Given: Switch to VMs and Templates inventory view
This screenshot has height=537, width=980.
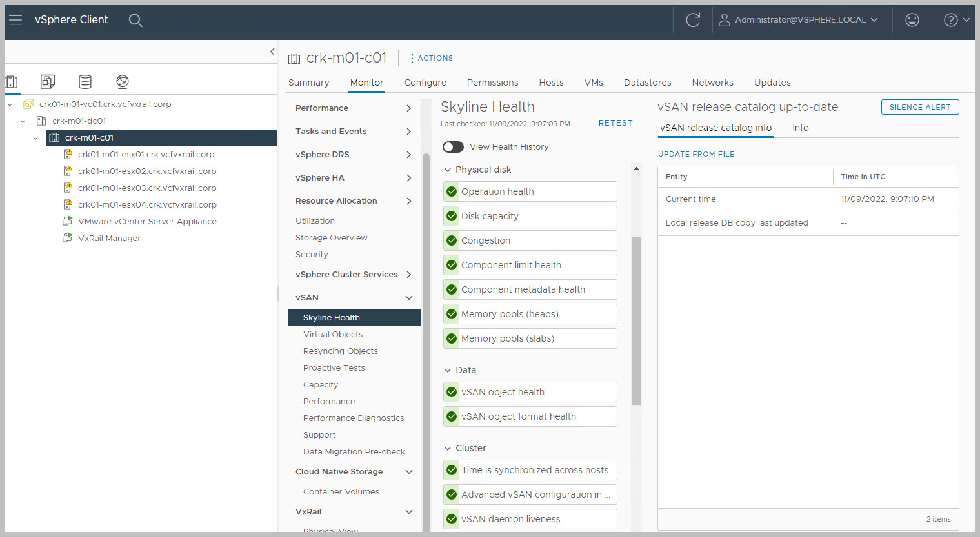Looking at the screenshot, I should pos(48,81).
